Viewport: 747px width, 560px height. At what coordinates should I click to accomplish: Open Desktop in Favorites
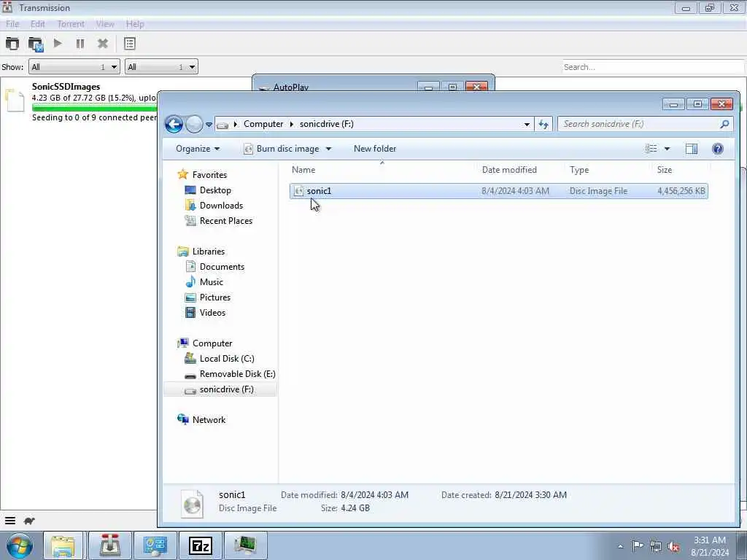click(215, 190)
